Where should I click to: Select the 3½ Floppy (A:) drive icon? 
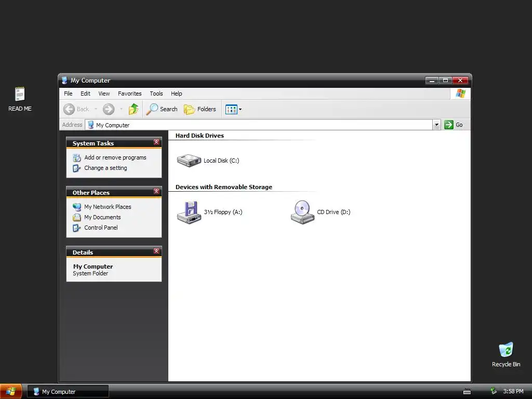click(x=189, y=212)
